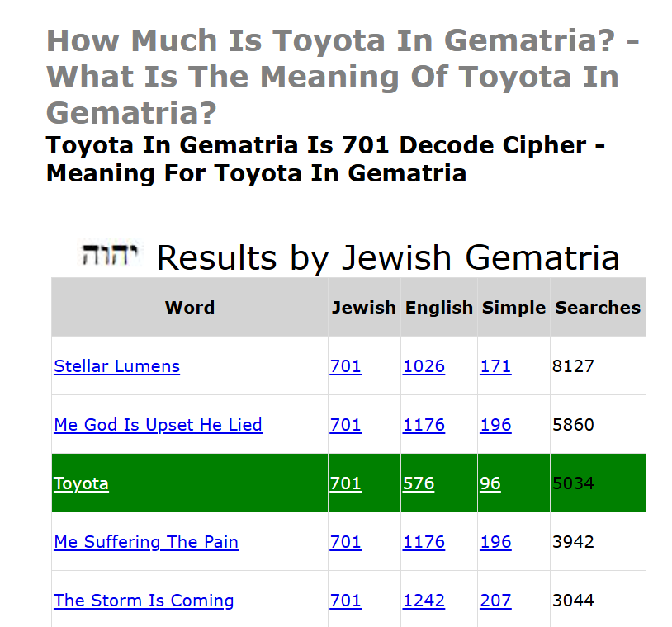672x627 pixels.
Task: Click the Toyota In Gematria Is 701 subheading
Action: click(x=326, y=159)
